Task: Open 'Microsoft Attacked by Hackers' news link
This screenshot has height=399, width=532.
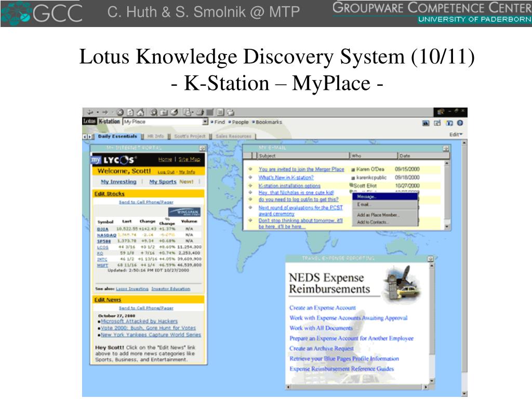Action: pyautogui.click(x=139, y=321)
